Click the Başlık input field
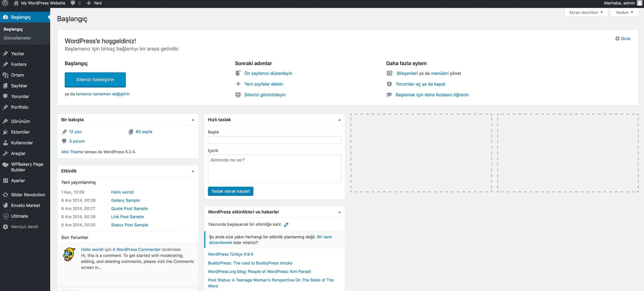Viewport: 644px width, 291px height. pos(275,140)
